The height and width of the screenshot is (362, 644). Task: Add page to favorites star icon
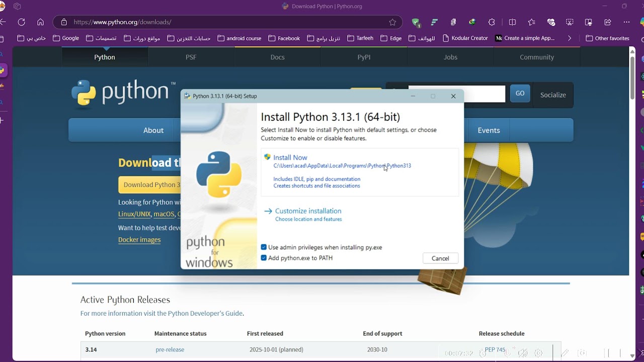point(392,22)
